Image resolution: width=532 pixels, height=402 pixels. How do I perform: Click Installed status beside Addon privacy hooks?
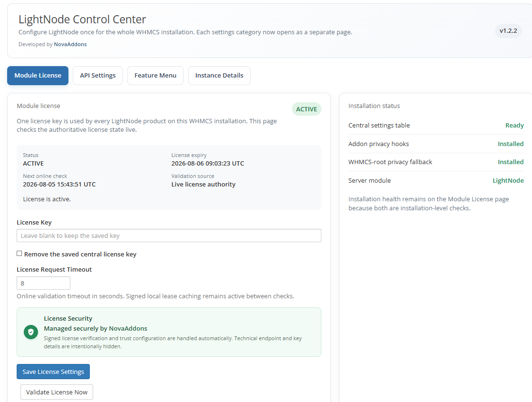511,144
